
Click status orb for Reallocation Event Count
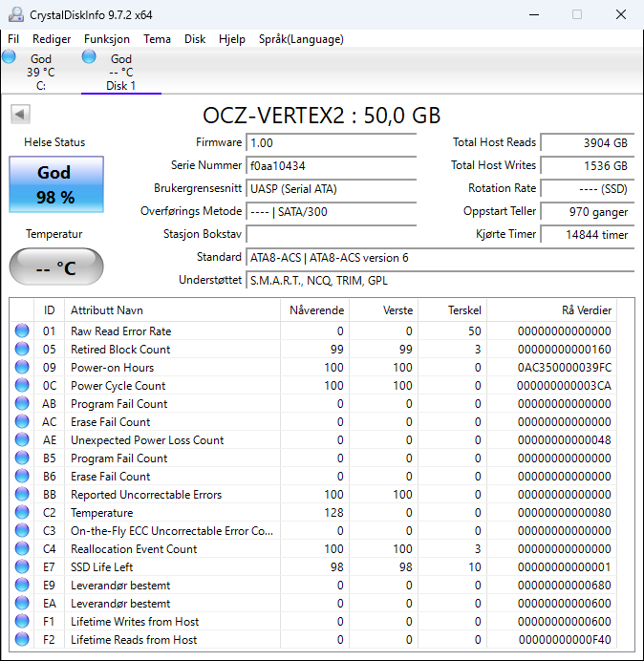click(x=22, y=548)
